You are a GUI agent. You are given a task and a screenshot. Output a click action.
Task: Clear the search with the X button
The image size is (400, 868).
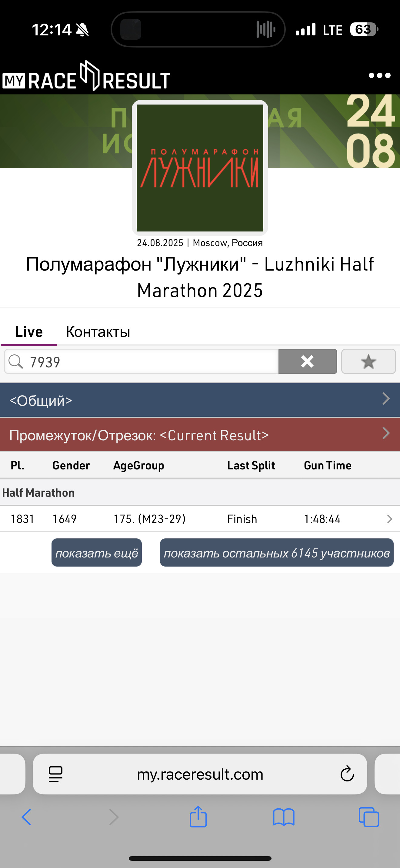point(308,361)
